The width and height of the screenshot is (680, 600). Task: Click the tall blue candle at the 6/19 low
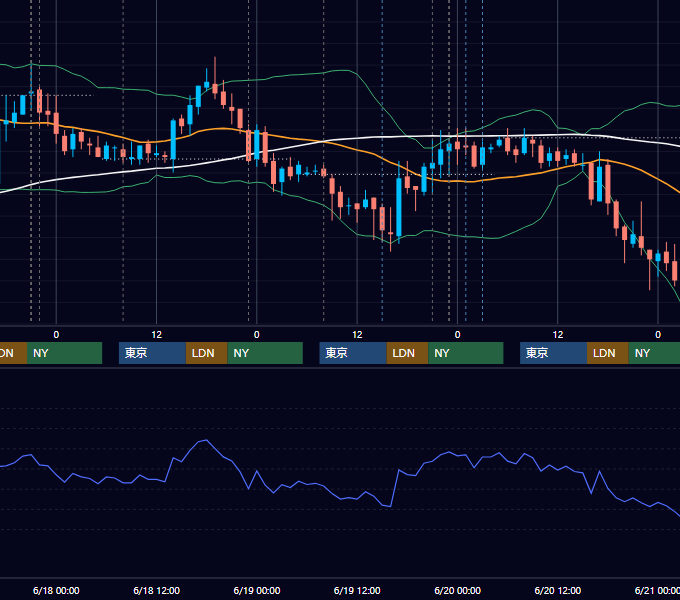[x=399, y=206]
